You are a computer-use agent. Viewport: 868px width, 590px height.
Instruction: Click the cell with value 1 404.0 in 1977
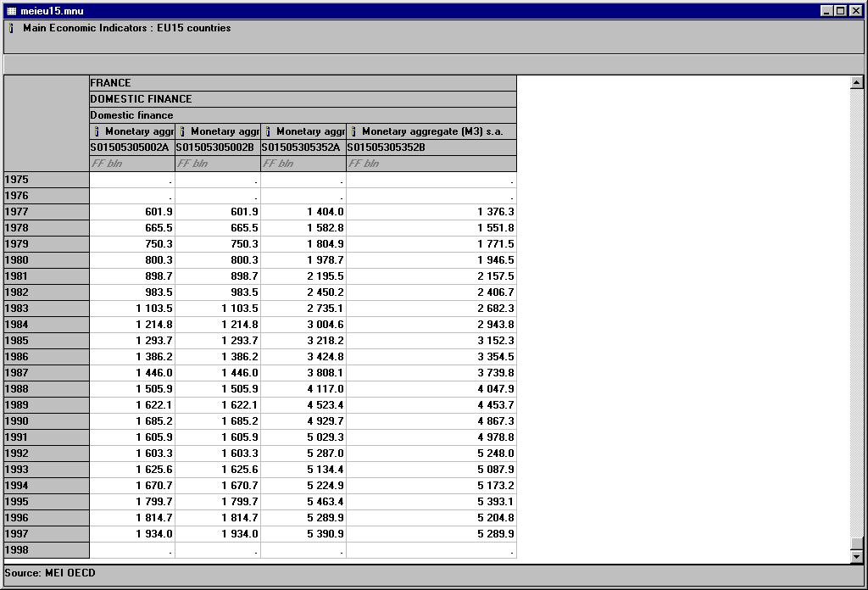(x=303, y=212)
